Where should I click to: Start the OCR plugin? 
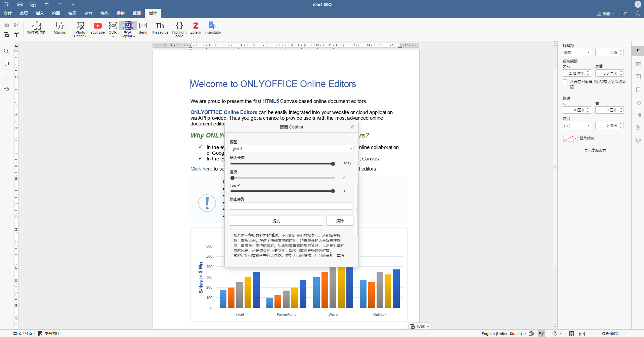(x=113, y=30)
